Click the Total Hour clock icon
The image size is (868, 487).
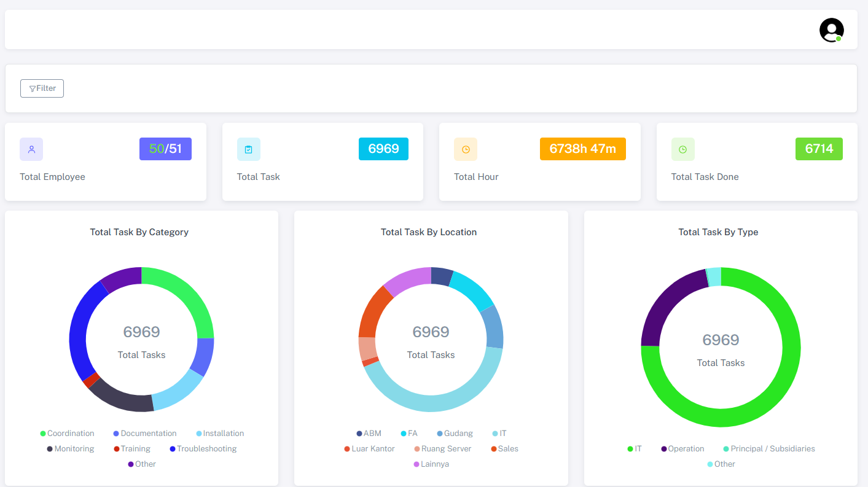(x=466, y=149)
